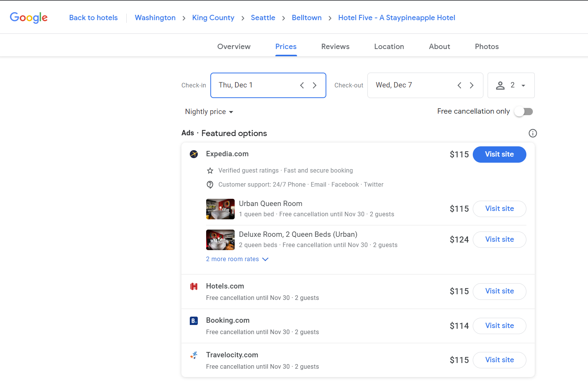Image resolution: width=588 pixels, height=382 pixels.
Task: Open the Nightly price dropdown
Action: tap(209, 112)
